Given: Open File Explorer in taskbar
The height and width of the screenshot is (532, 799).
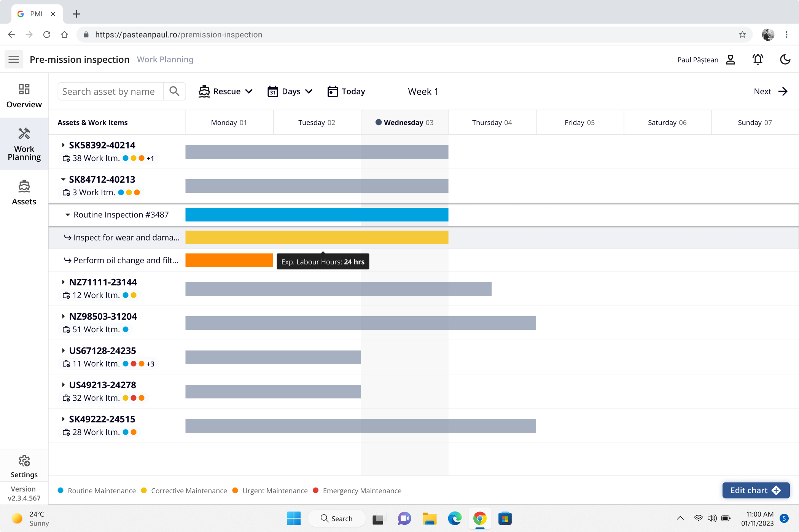Looking at the screenshot, I should (429, 518).
